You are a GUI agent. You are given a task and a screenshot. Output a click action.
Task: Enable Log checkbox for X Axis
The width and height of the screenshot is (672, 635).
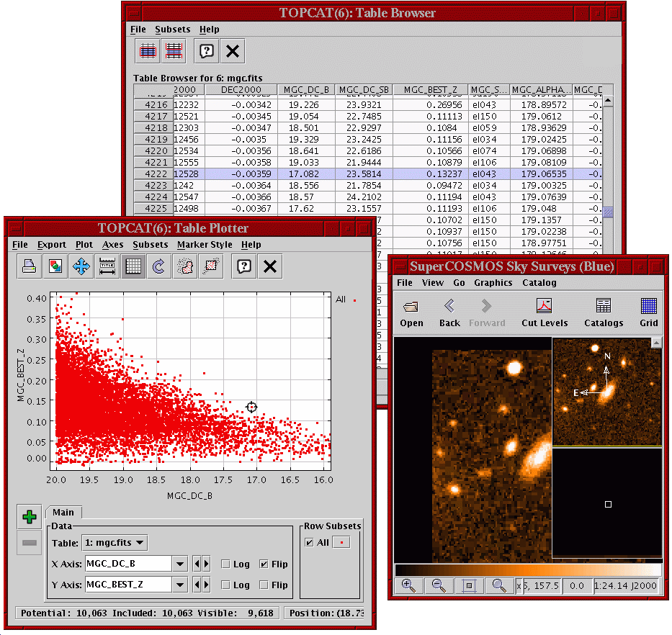[226, 564]
